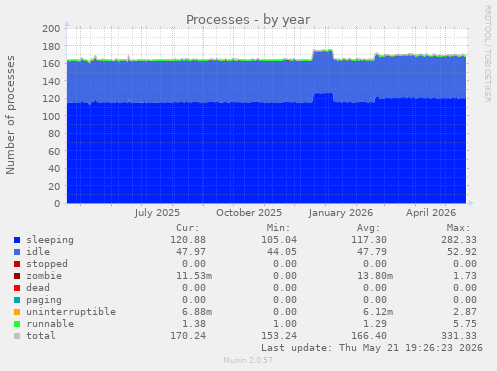Click idle minimum value 44.05

(282, 252)
